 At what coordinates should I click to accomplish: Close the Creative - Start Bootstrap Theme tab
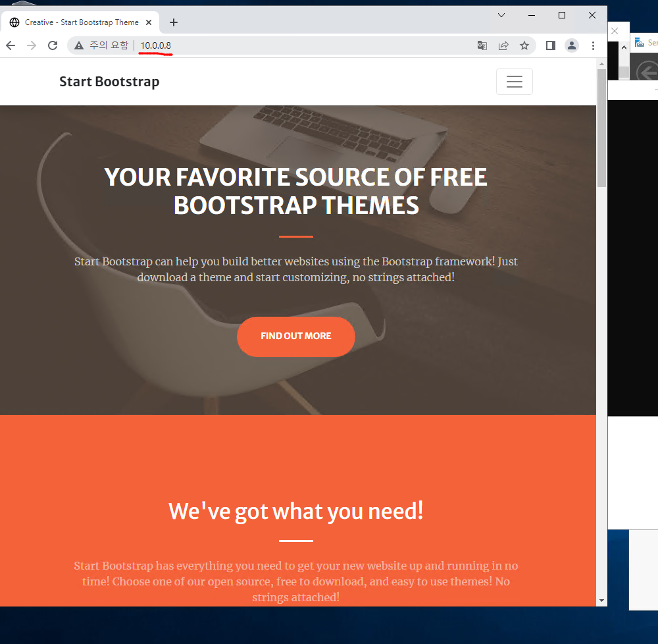[149, 22]
